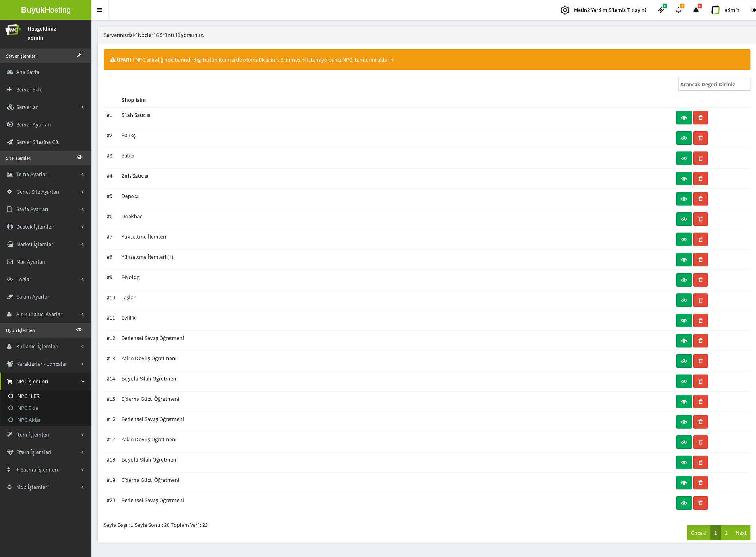
Task: Collapse the NPC İşlemleri menu
Action: point(45,381)
